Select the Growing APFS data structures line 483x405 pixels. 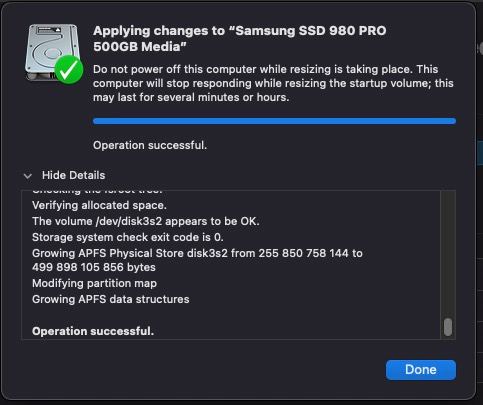111,299
